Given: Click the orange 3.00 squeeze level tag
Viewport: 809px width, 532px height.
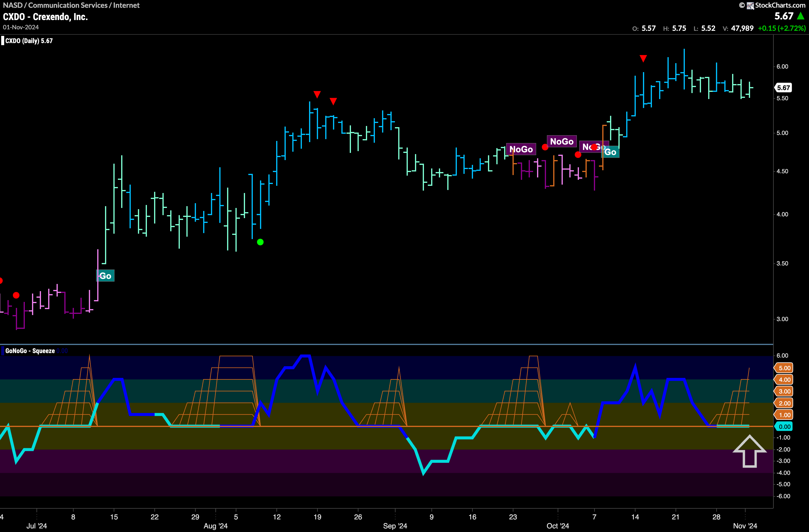Looking at the screenshot, I should click(784, 391).
